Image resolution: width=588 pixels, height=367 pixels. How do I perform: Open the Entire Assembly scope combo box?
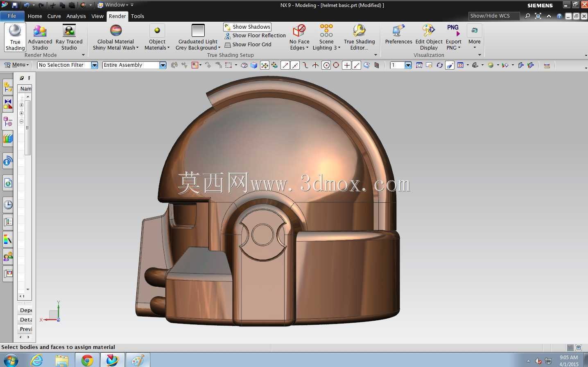pyautogui.click(x=134, y=65)
